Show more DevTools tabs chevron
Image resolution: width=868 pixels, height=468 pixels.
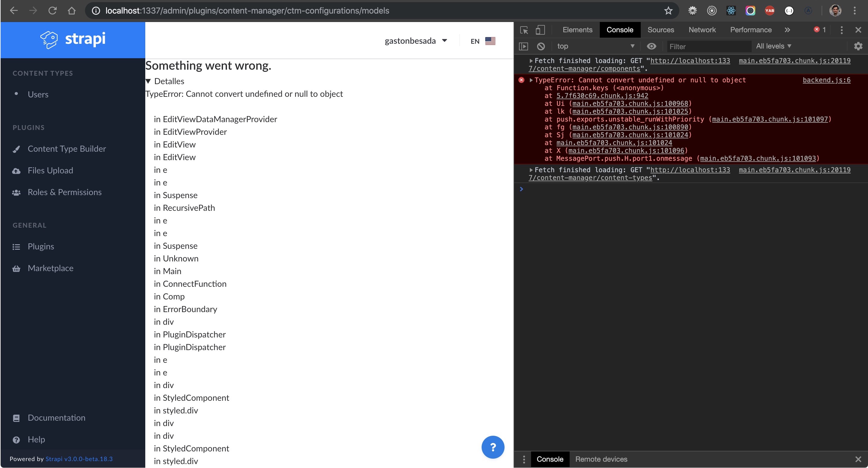[787, 30]
